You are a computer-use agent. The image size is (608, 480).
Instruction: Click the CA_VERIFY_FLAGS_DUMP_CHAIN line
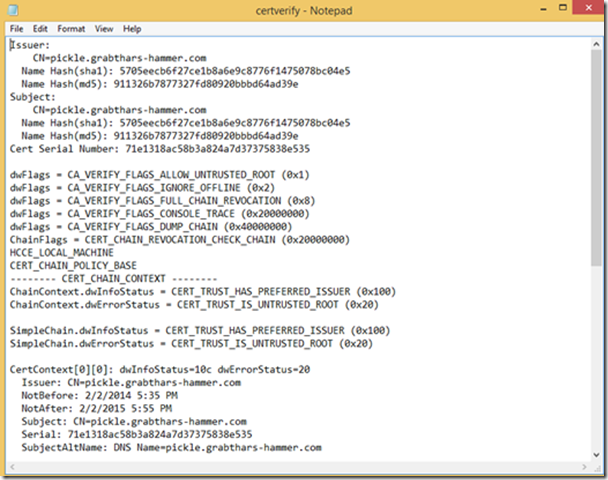(x=151, y=227)
